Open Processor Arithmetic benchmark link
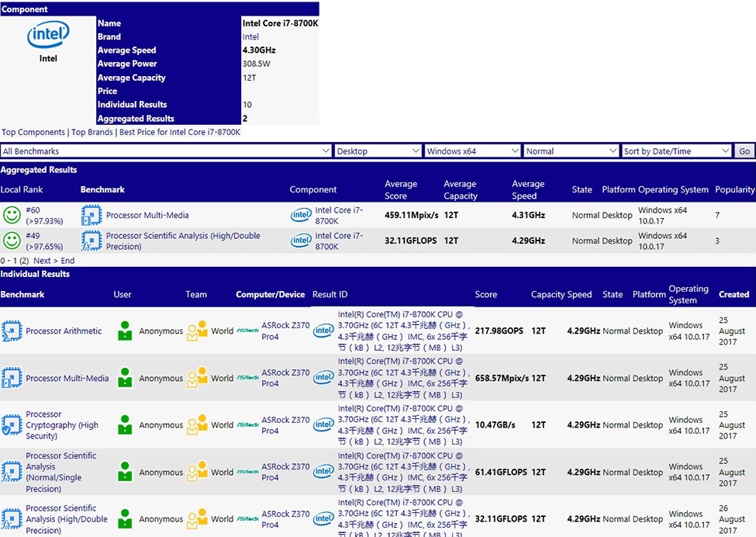Image resolution: width=756 pixels, height=537 pixels. [64, 331]
